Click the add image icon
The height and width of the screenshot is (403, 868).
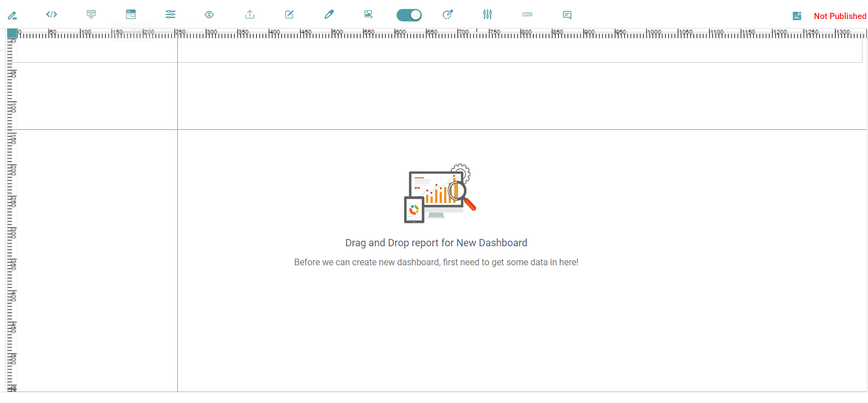(x=368, y=15)
